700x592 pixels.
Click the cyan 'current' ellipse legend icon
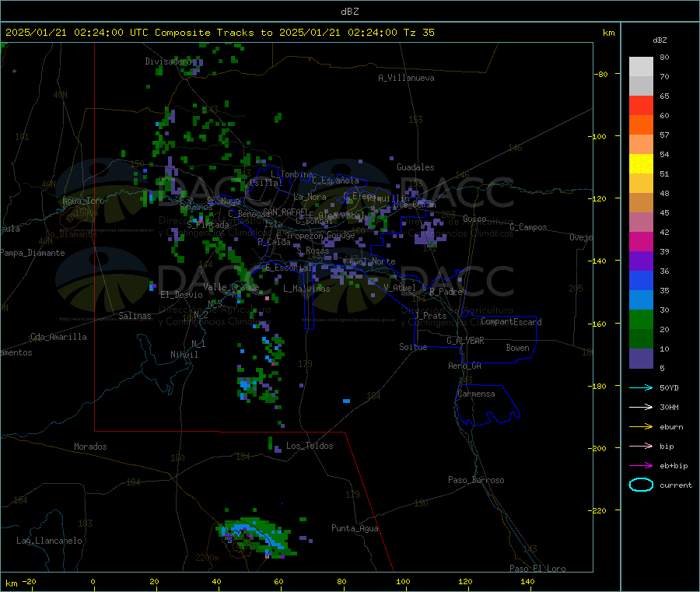(x=641, y=485)
